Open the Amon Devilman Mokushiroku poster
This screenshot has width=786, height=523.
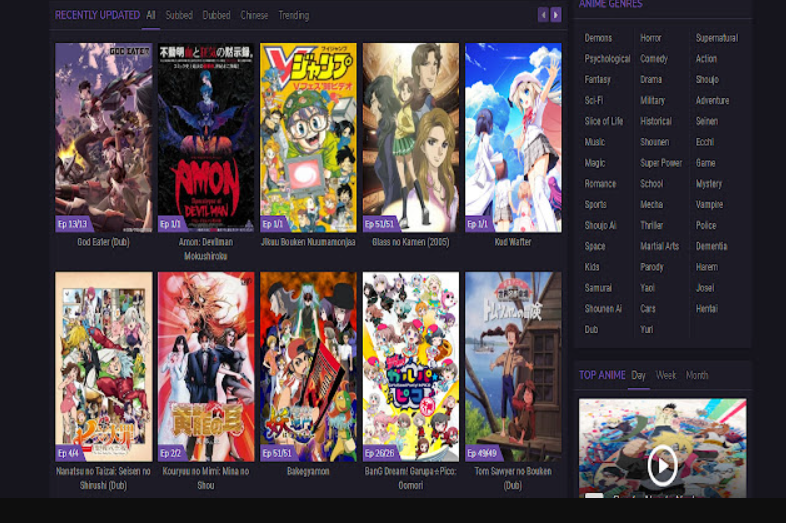coord(206,137)
